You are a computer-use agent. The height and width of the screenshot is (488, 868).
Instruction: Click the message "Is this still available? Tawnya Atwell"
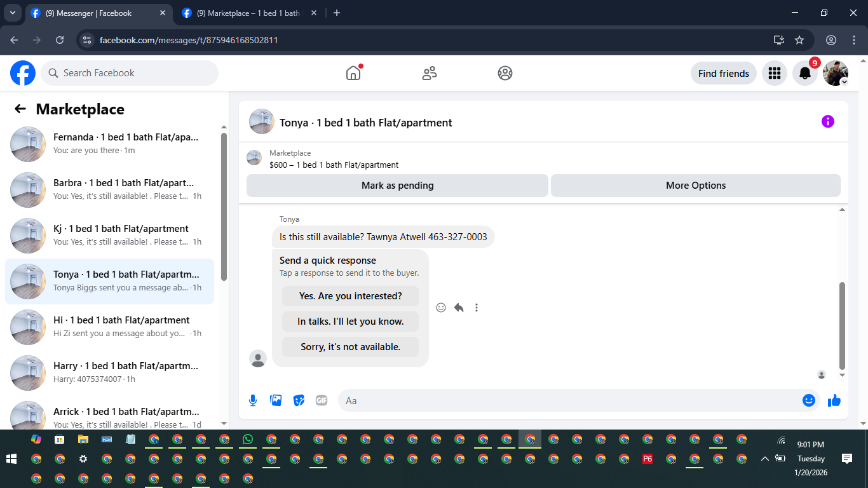point(383,237)
